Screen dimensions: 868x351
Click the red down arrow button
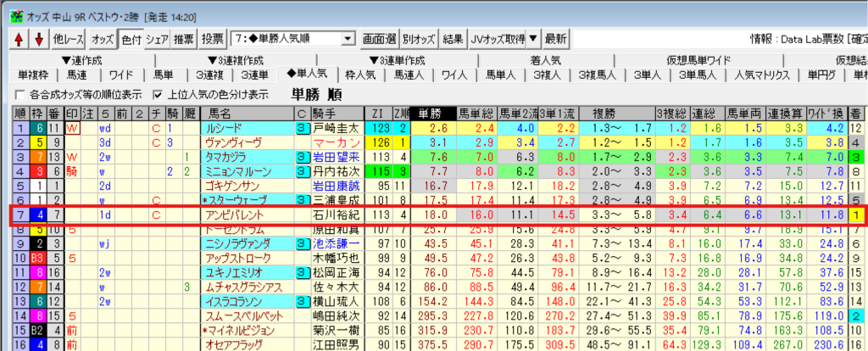[x=37, y=39]
